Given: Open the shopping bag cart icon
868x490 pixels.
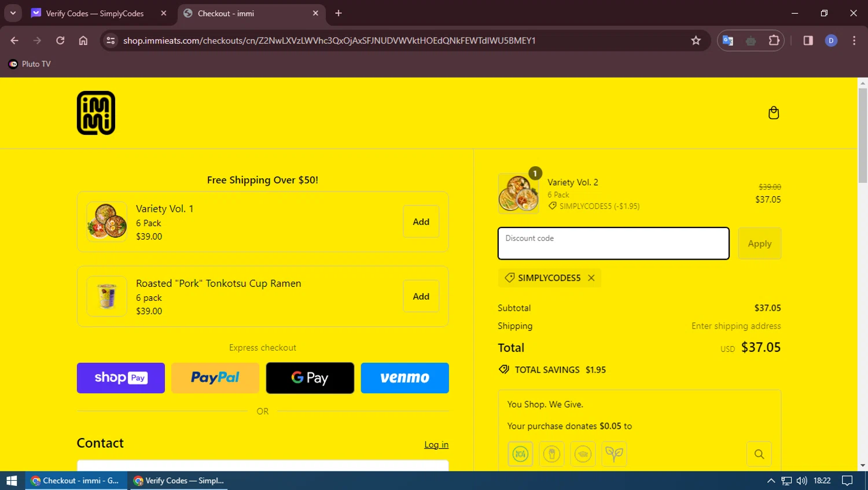Looking at the screenshot, I should click(773, 113).
